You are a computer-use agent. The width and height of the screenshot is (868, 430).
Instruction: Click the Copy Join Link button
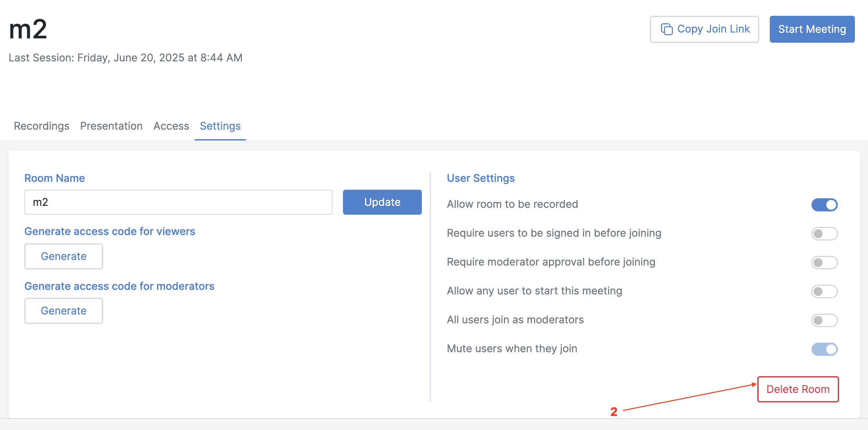click(704, 29)
